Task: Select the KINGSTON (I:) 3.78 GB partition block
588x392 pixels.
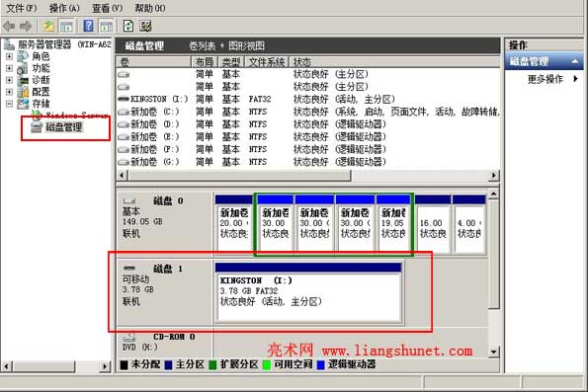Action: [308, 292]
